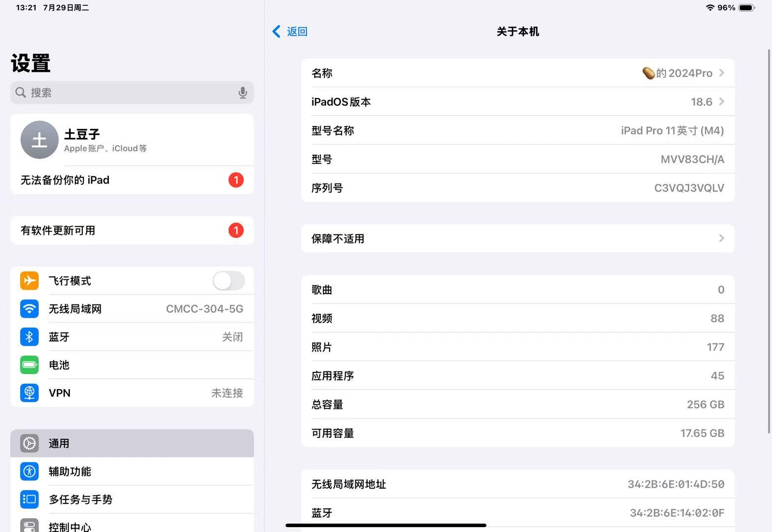Tap the 96% battery percentage
This screenshot has width=772, height=532.
coord(726,7)
